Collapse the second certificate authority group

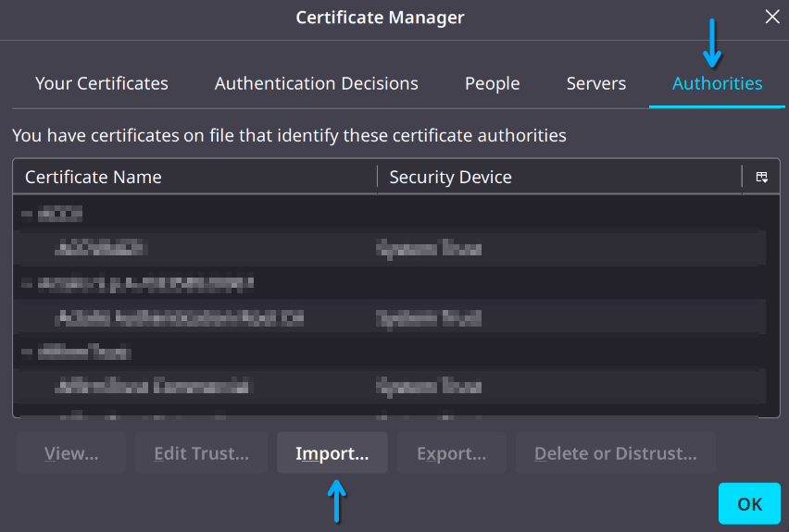pos(27,282)
